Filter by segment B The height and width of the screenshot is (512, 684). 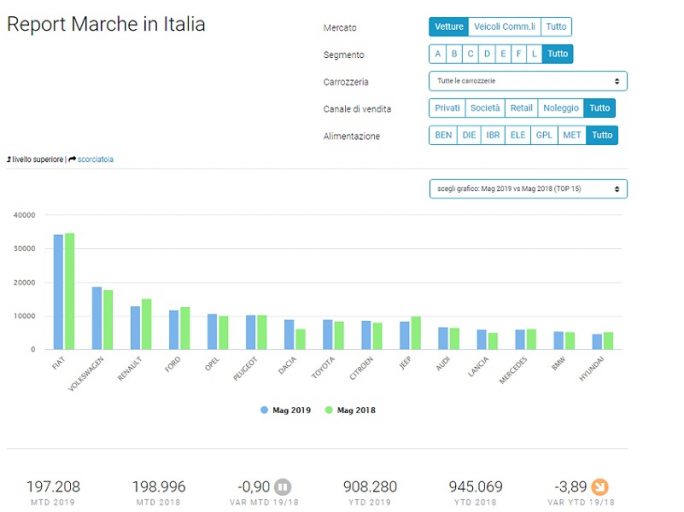(x=454, y=54)
